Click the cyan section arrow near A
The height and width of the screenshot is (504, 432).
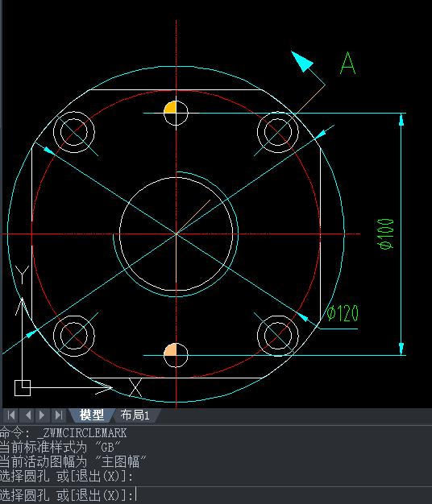click(x=301, y=61)
